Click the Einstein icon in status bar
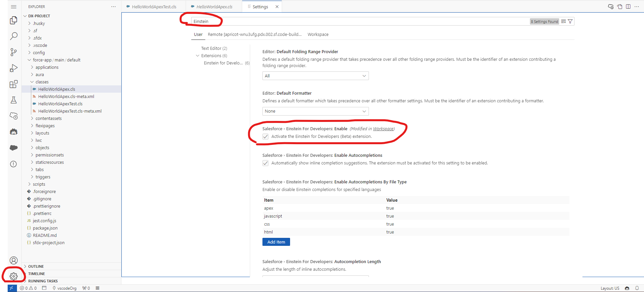 (627, 288)
